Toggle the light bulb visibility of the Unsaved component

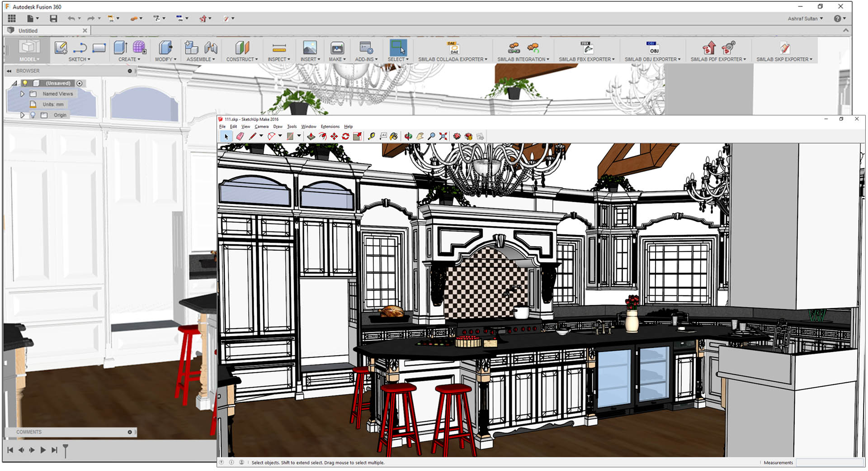click(x=25, y=83)
